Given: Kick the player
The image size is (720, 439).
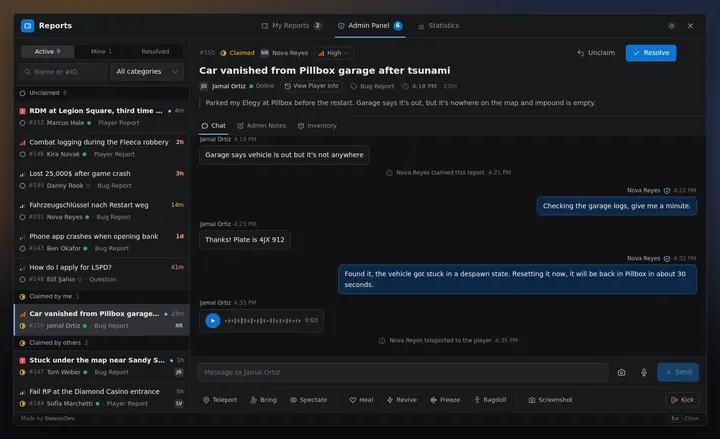Looking at the screenshot, I should 682,400.
